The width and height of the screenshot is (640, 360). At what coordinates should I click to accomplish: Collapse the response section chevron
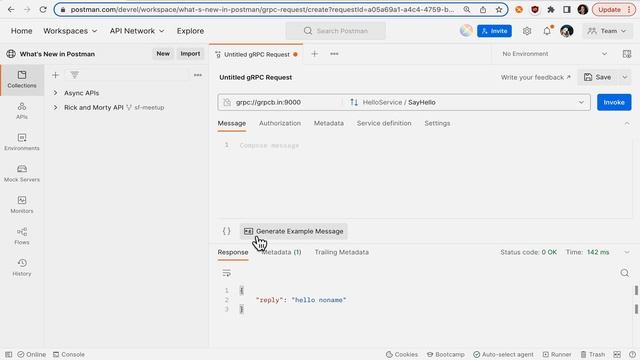click(x=627, y=252)
